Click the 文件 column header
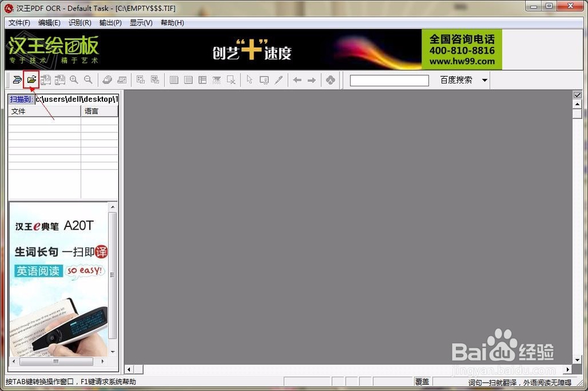The height and width of the screenshot is (391, 588). (x=45, y=111)
